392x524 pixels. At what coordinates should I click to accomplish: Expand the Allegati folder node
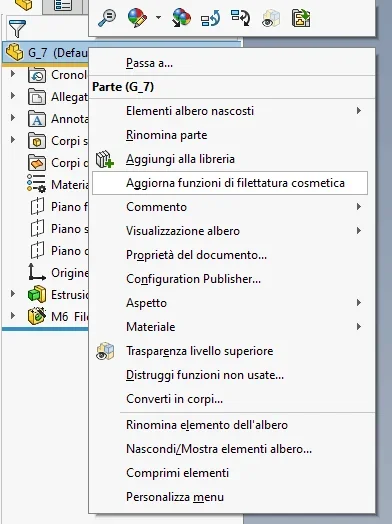13,96
